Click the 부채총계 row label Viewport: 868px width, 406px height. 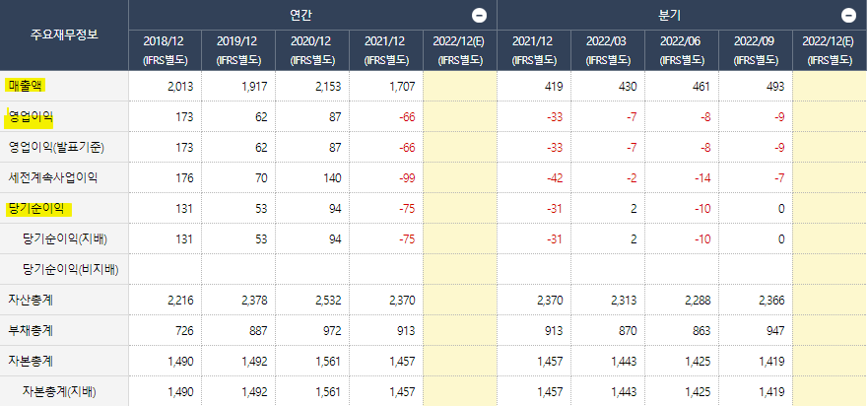[31, 331]
